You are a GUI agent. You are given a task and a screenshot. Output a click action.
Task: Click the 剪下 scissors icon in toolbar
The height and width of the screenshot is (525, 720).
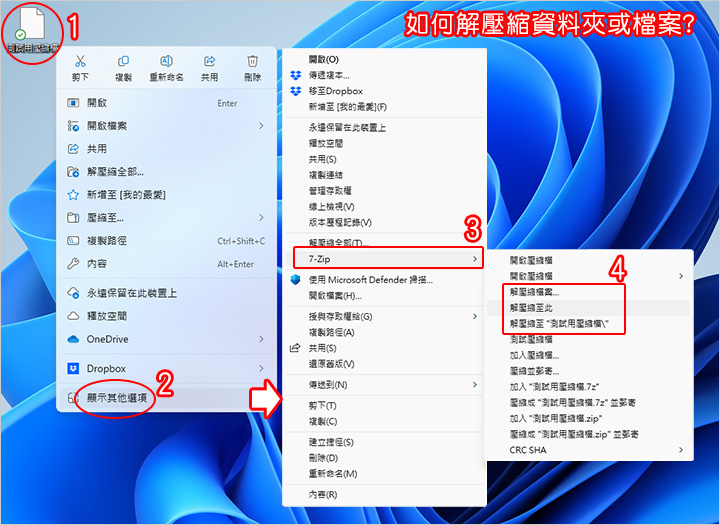[x=80, y=61]
